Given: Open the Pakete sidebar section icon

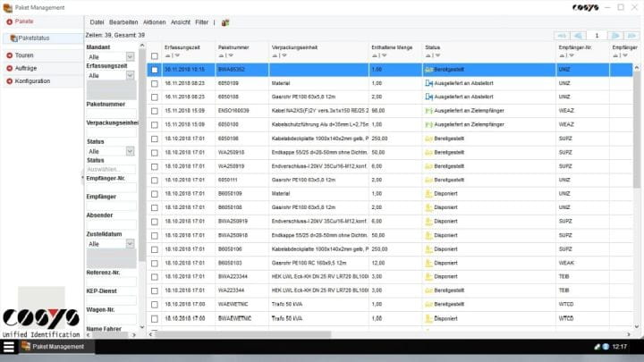Looking at the screenshot, I should tap(10, 21).
